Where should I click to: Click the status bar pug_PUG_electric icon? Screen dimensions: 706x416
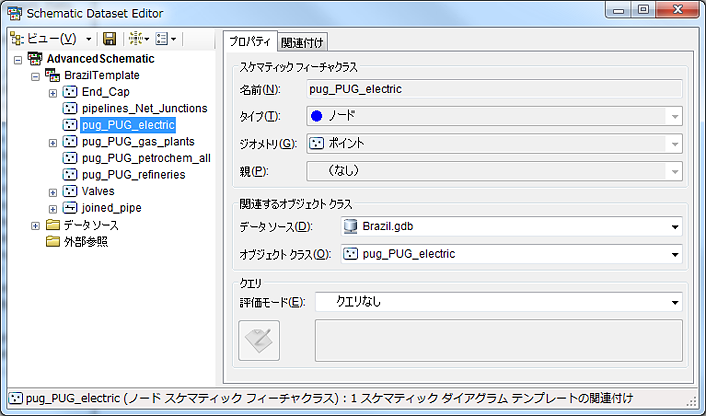[x=16, y=398]
